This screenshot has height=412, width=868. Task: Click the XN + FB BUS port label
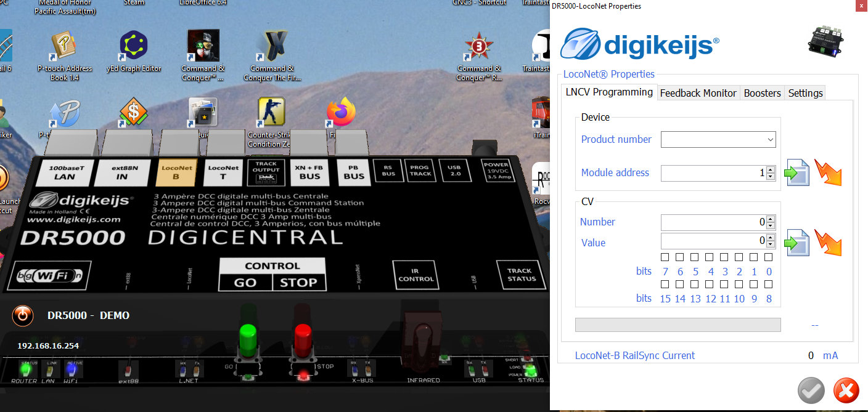310,172
